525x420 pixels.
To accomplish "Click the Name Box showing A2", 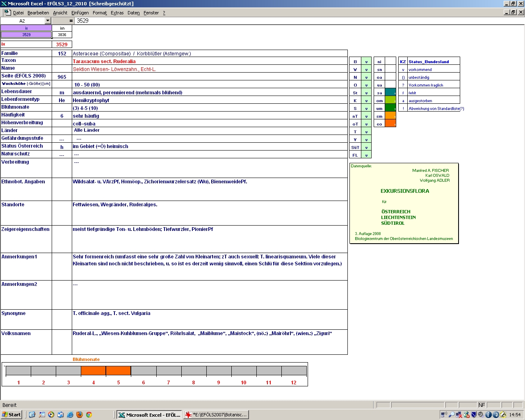I will point(23,21).
